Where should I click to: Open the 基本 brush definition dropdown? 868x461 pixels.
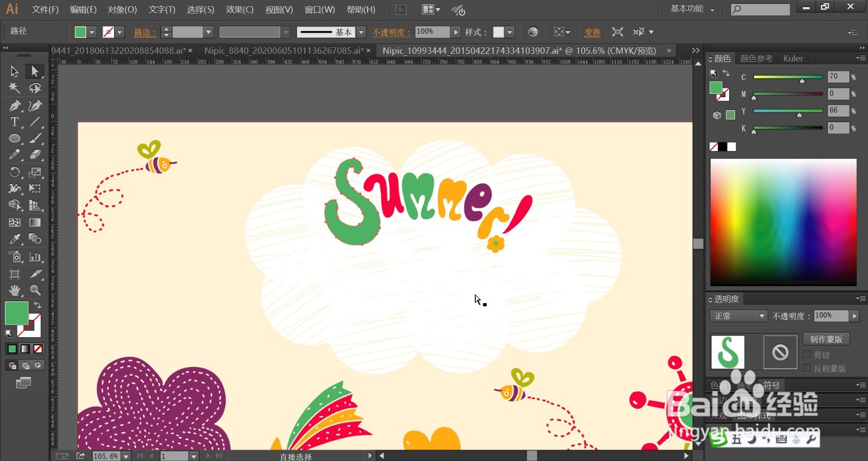tap(361, 32)
